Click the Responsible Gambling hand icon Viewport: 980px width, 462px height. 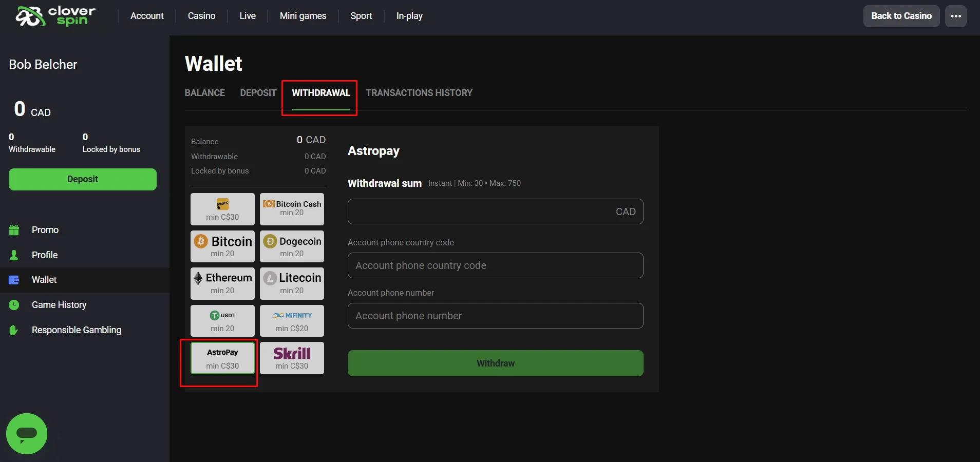click(x=14, y=330)
